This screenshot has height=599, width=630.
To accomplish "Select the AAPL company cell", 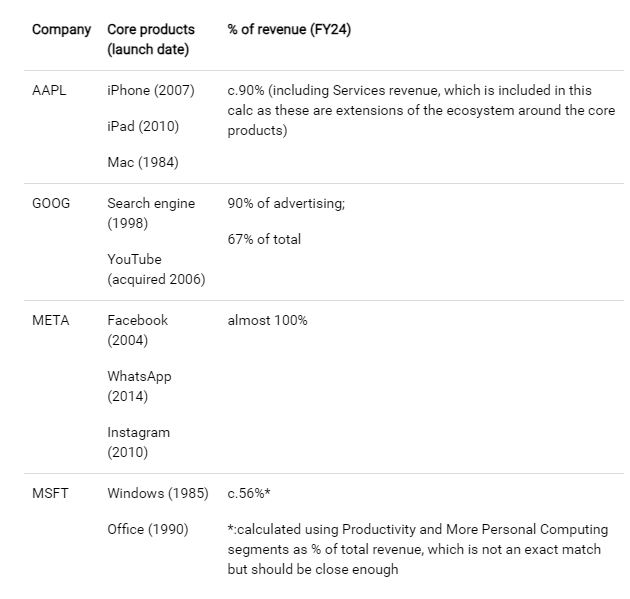I will click(50, 90).
